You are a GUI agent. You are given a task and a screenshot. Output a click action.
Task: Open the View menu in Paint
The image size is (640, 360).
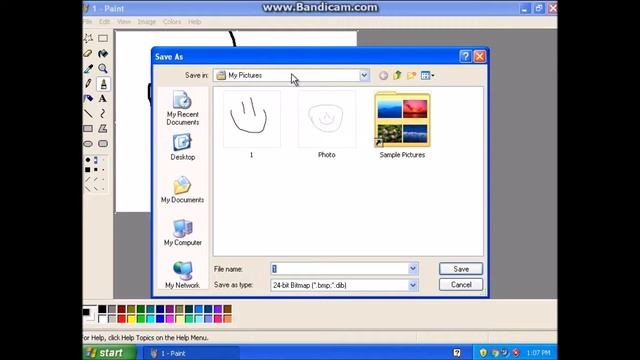click(124, 22)
